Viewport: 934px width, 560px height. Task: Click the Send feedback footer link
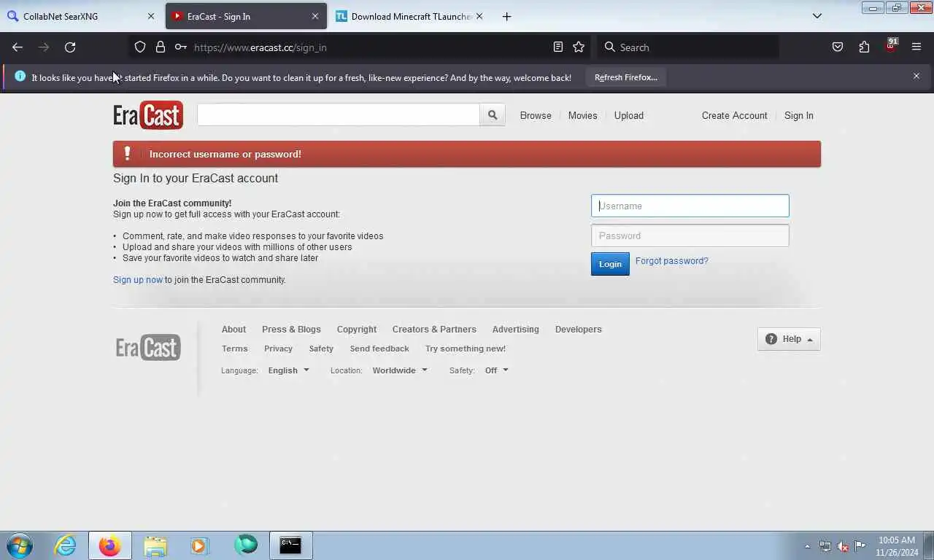pyautogui.click(x=379, y=349)
